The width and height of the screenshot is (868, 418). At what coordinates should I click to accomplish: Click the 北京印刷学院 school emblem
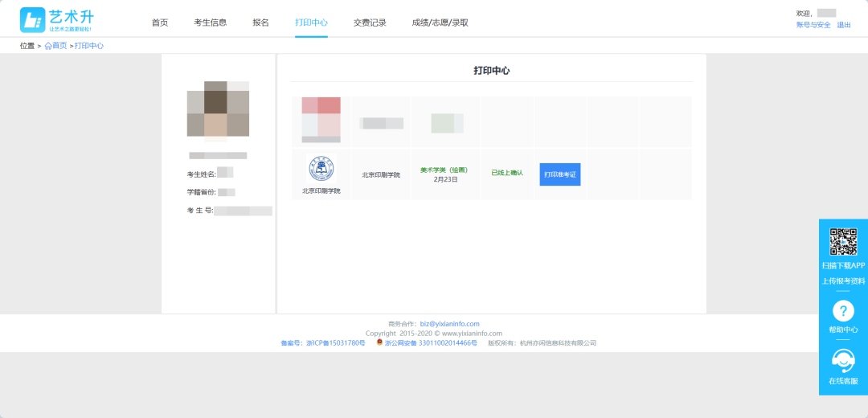tap(321, 169)
